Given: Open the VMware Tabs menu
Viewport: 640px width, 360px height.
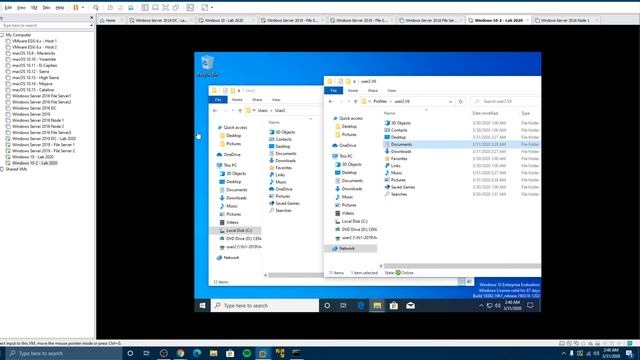Looking at the screenshot, I should tap(47, 7).
